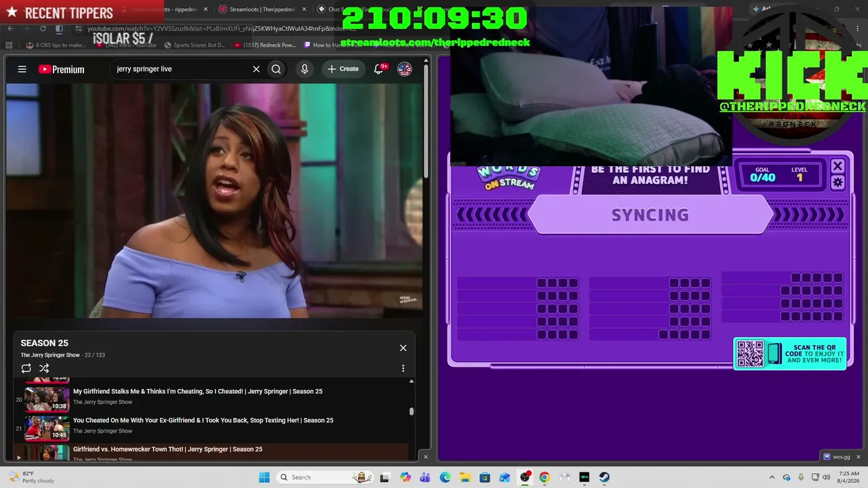
Task: Close the Words on Stream game panel
Action: point(837,166)
